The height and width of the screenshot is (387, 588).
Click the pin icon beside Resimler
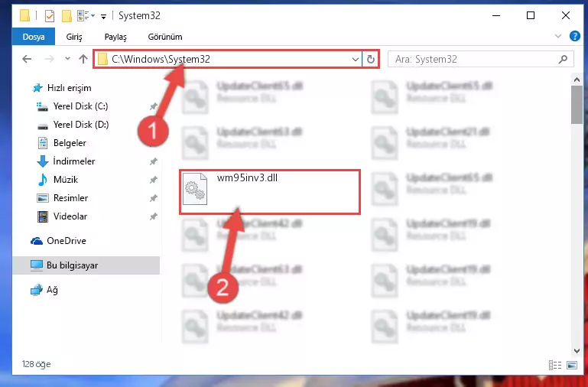point(154,198)
